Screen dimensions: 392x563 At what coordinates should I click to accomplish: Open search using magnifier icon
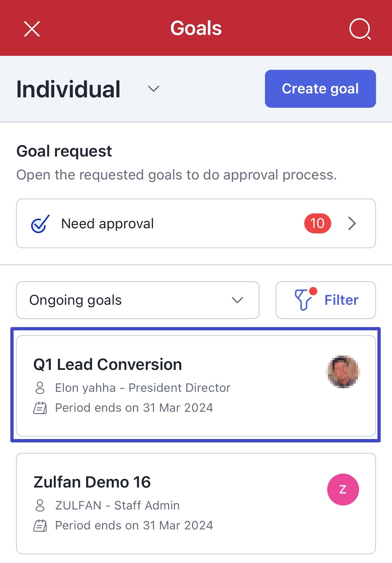[x=360, y=29]
